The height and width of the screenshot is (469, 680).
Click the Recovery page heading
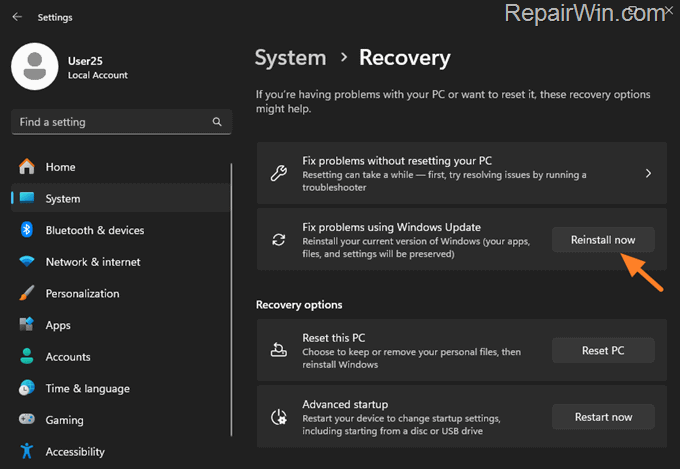pyautogui.click(x=405, y=58)
